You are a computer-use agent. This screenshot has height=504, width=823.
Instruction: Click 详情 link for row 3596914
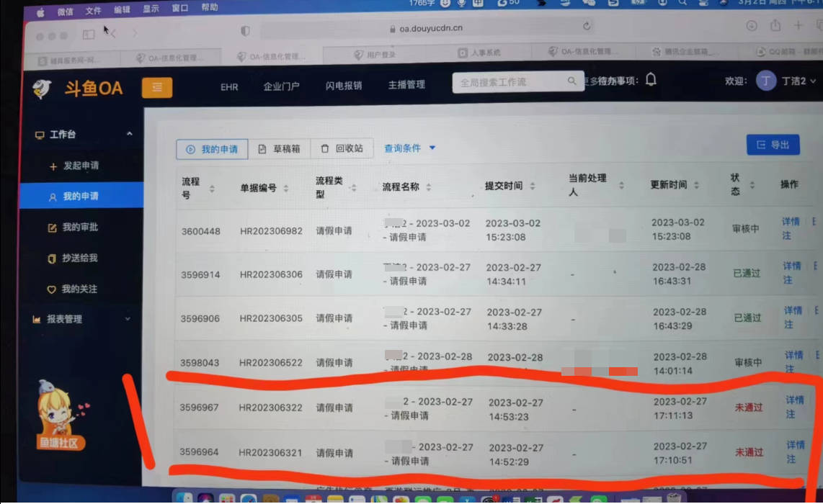[x=793, y=266]
